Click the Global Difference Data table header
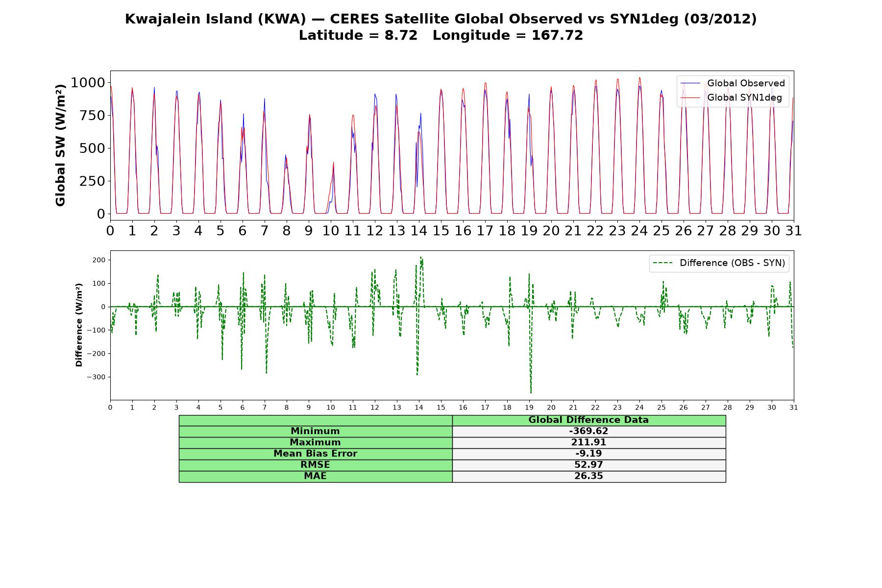Screen dimensions: 882x588 (x=588, y=420)
